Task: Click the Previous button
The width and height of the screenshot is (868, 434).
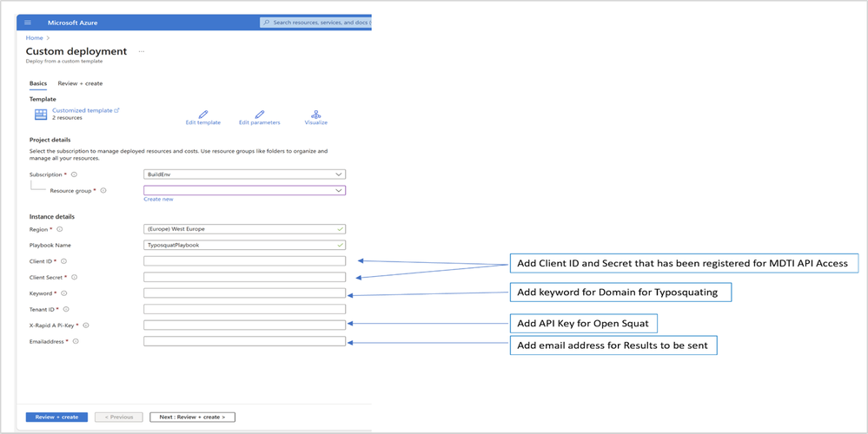Action: point(118,417)
